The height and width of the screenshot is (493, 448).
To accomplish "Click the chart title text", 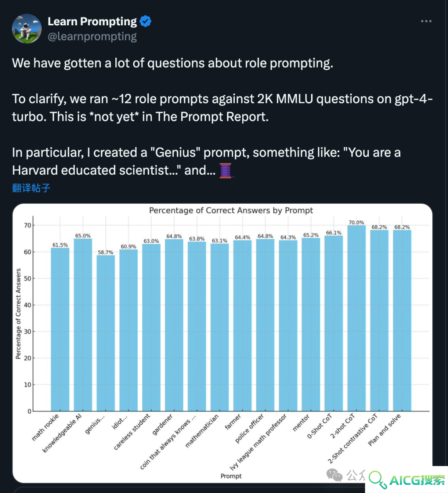I will point(231,210).
